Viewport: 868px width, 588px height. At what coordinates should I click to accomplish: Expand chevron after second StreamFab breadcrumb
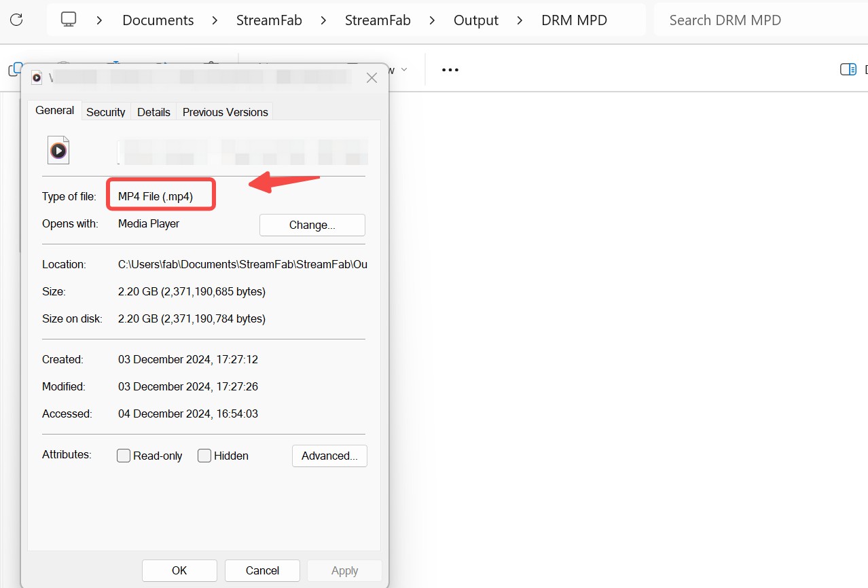click(433, 20)
